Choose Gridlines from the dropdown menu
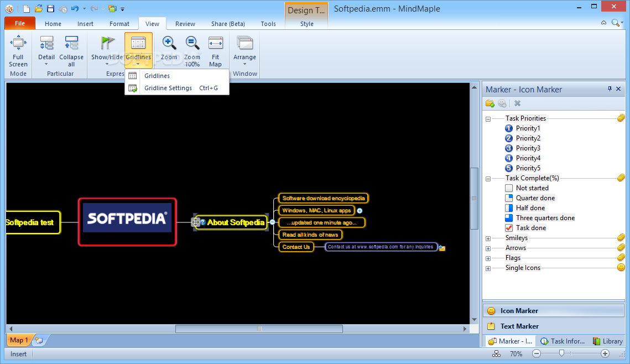Screen dimensions: 630x364 point(177,76)
